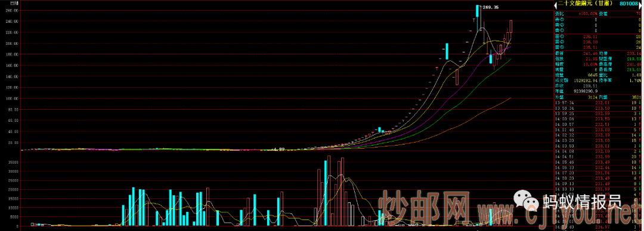Select the 14:04:51 trade tick row
Image resolution: width=644 pixels, height=231 pixels.
[x=598, y=156]
